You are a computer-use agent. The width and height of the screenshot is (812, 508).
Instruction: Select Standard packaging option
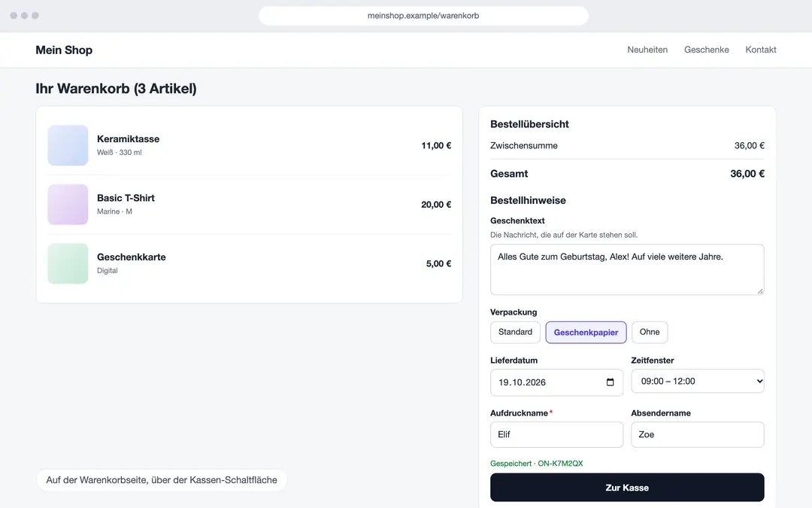pyautogui.click(x=515, y=333)
